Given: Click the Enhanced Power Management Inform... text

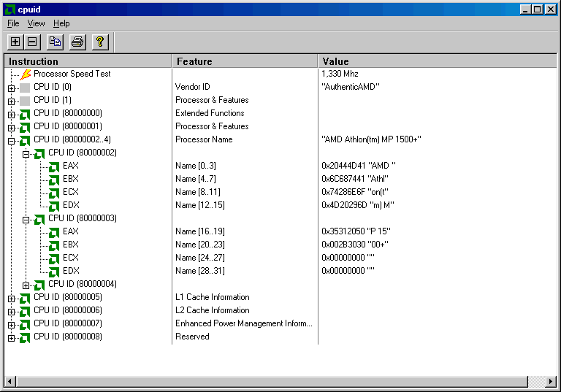Looking at the screenshot, I should coord(244,323).
